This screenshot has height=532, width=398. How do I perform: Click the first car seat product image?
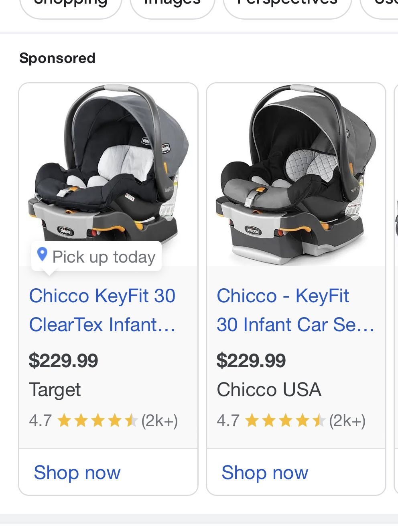109,168
